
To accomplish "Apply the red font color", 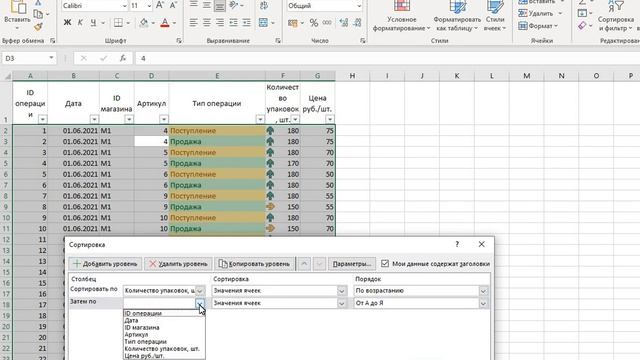I will [165, 23].
